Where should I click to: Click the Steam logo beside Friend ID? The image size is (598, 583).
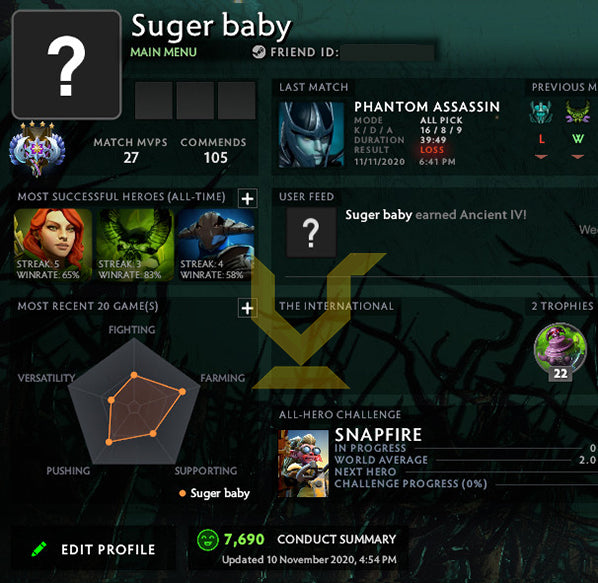pos(259,51)
